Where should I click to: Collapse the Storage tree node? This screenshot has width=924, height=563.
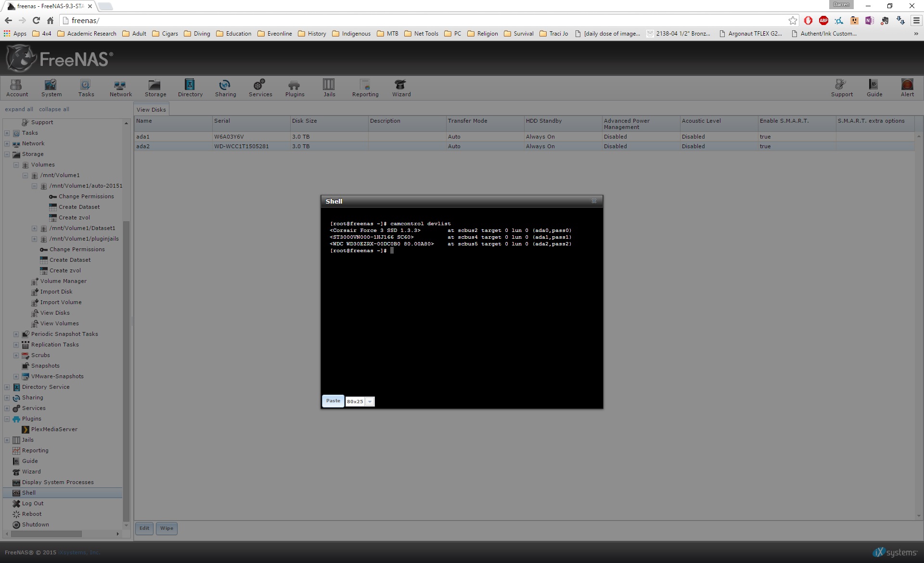[x=7, y=154]
